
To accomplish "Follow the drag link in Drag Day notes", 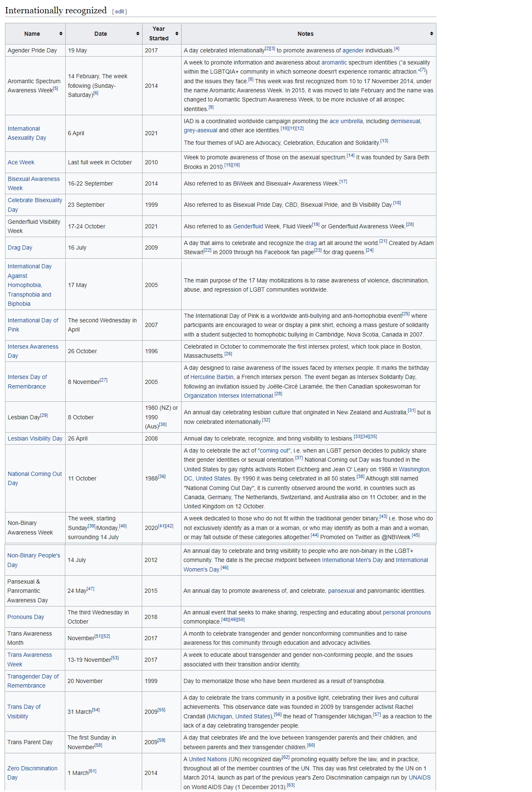I will (x=311, y=243).
